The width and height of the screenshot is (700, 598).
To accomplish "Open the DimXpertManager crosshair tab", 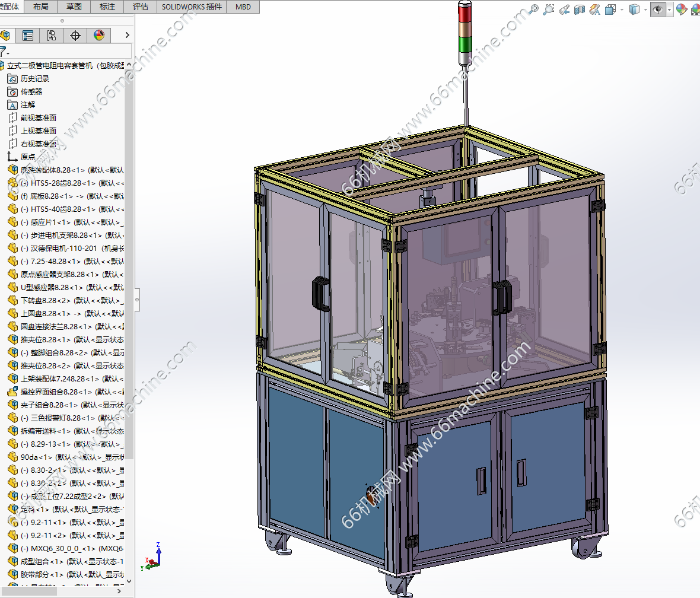I will 75,36.
